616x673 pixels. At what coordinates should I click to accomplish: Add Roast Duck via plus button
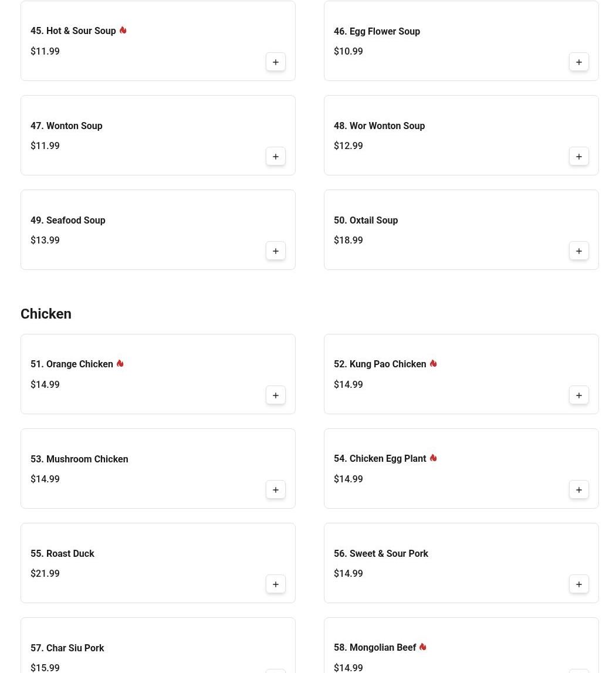tap(275, 584)
